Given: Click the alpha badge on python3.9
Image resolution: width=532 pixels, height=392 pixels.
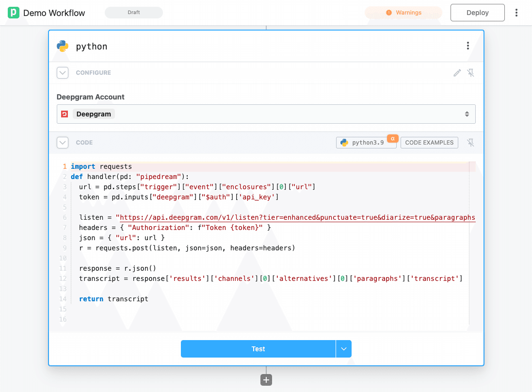Looking at the screenshot, I should coord(392,138).
